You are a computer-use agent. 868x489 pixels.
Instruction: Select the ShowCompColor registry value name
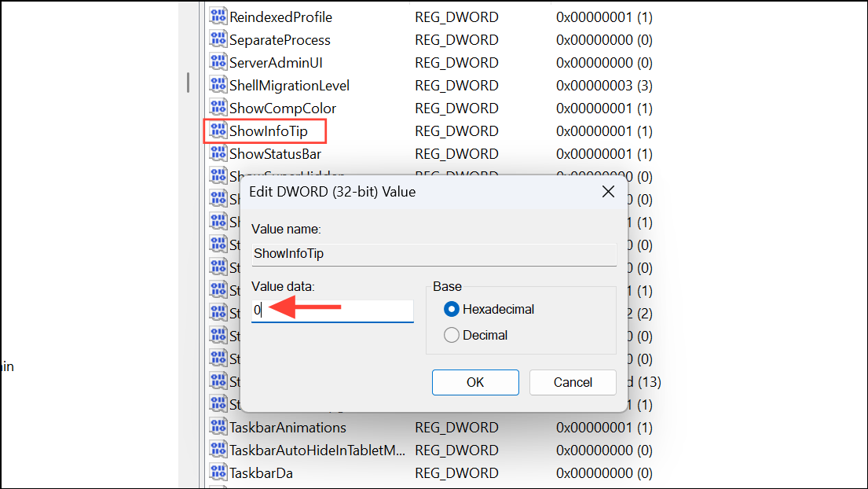pyautogui.click(x=284, y=108)
